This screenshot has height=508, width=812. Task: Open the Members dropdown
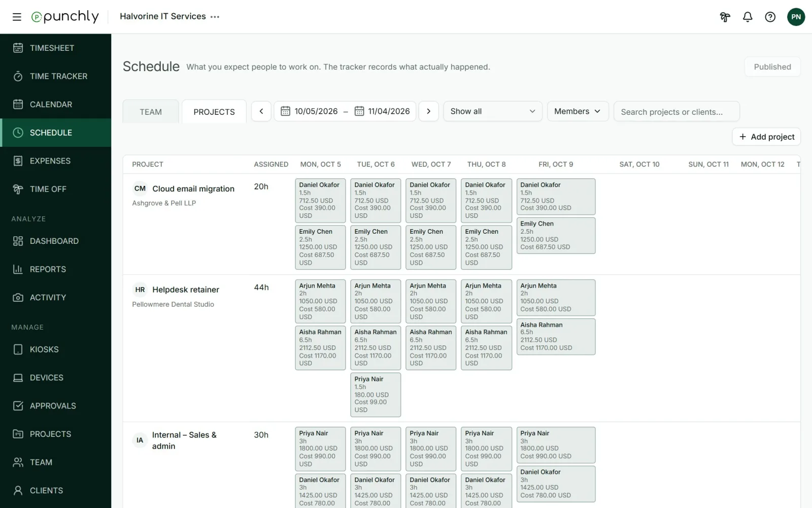coord(578,111)
